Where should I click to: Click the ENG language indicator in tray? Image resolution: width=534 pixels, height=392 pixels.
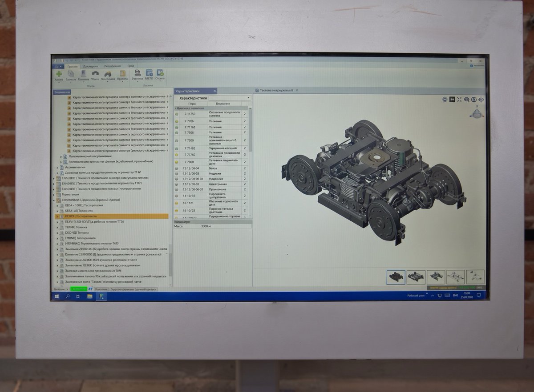pos(456,295)
